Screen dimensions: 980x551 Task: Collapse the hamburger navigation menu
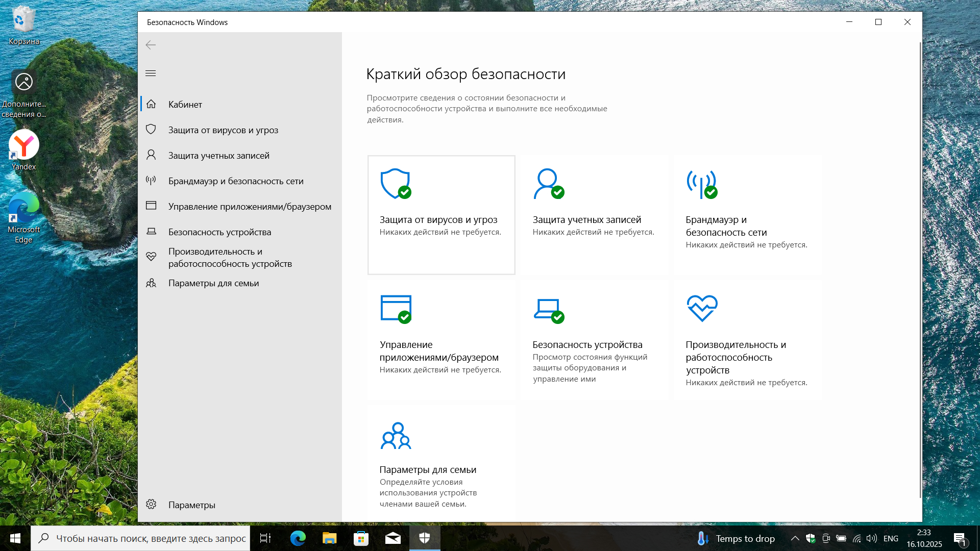coord(151,73)
